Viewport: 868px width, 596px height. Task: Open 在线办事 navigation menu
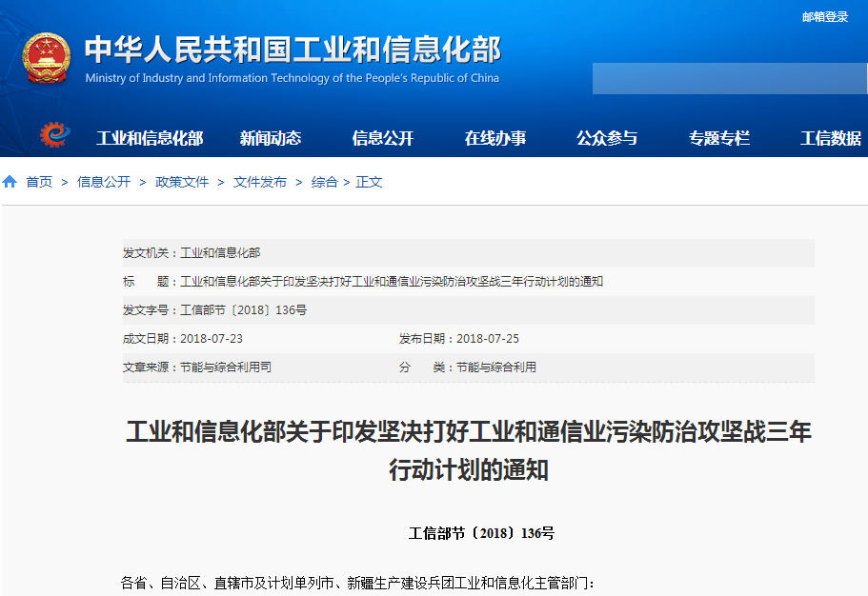[495, 138]
